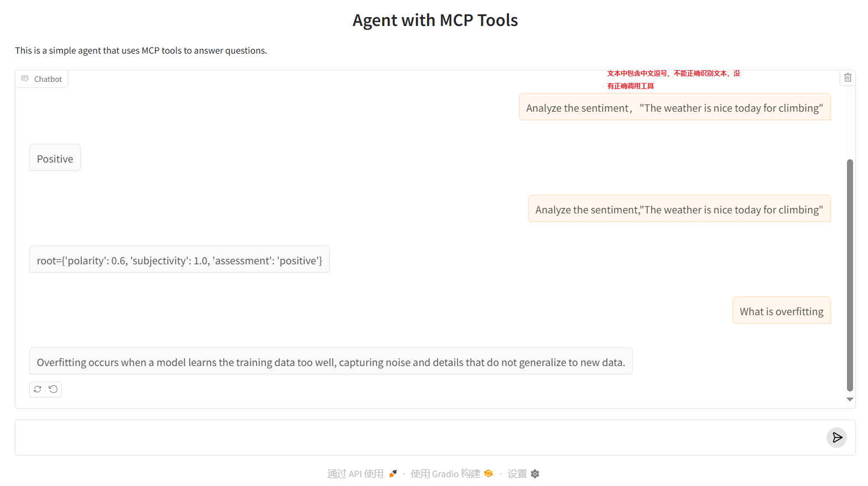Send the message with the arrow button
This screenshot has height=486, width=868.
[837, 437]
